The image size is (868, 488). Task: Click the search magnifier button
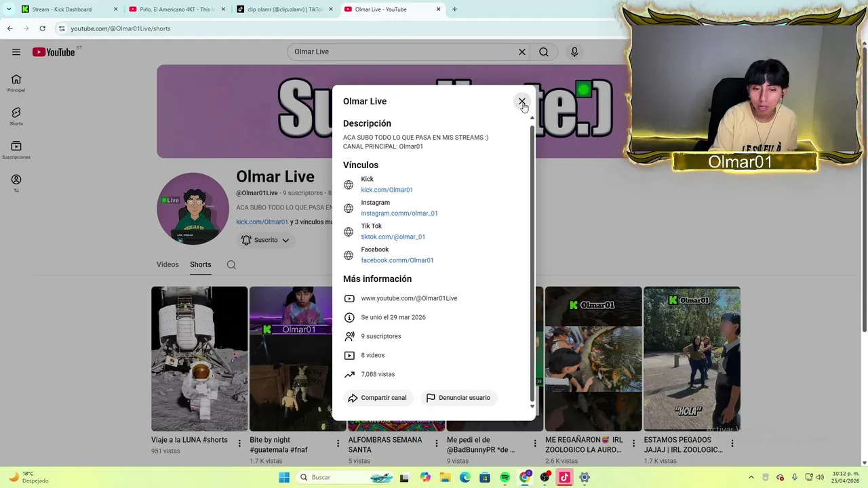(544, 52)
